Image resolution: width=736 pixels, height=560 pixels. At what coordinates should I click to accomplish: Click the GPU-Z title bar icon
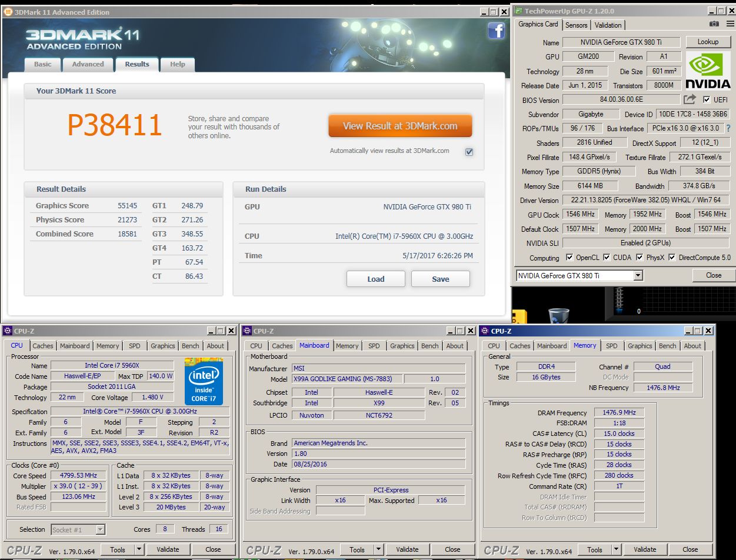point(518,11)
